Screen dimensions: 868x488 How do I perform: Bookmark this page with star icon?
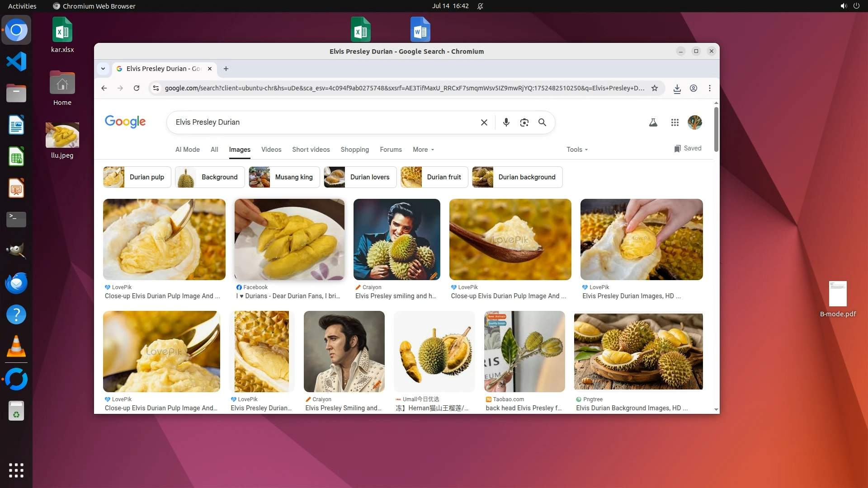(654, 88)
